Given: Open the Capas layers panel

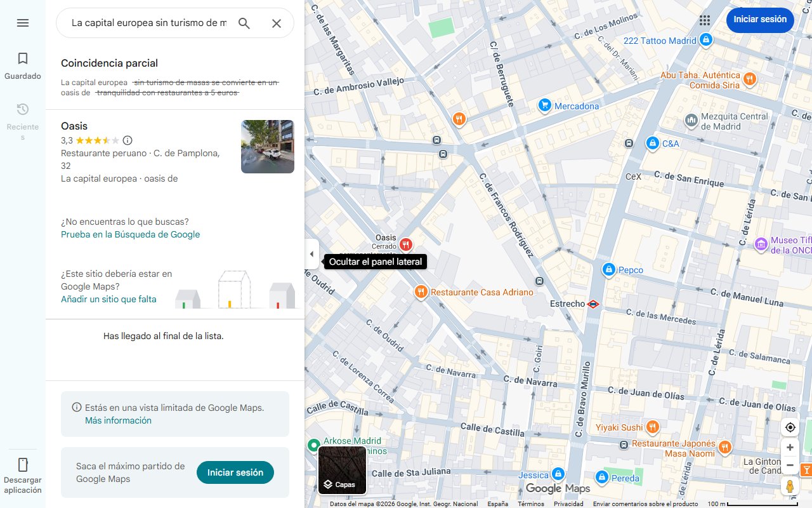Looking at the screenshot, I should pyautogui.click(x=343, y=470).
